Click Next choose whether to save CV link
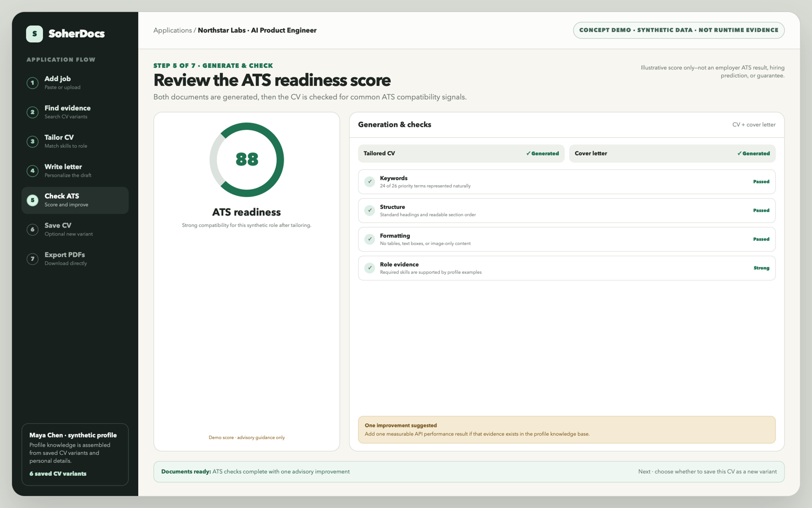 (x=707, y=472)
